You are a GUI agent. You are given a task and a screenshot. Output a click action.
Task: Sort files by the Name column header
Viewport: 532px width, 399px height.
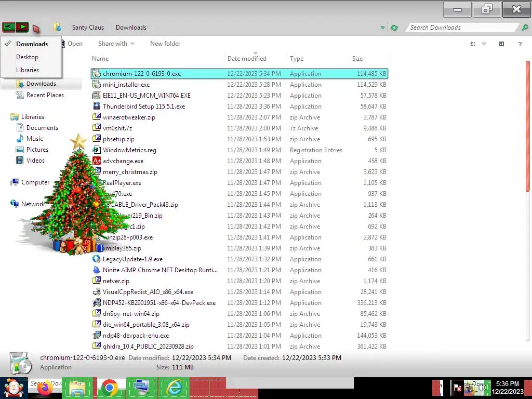(x=100, y=58)
